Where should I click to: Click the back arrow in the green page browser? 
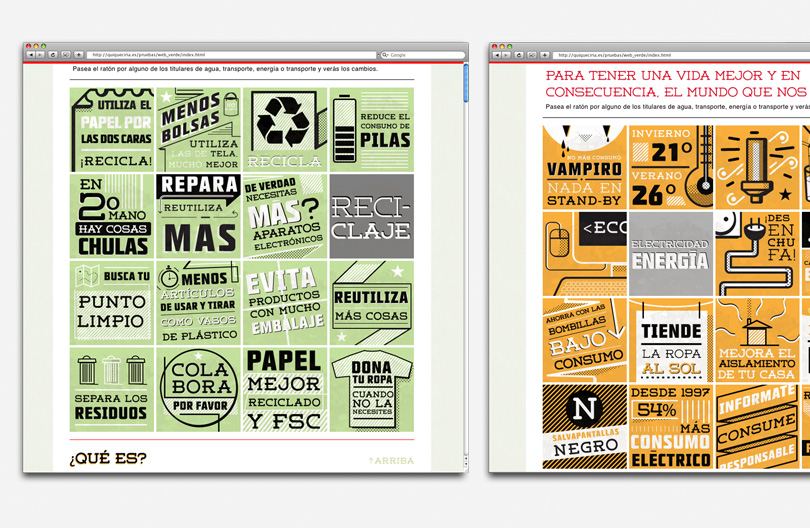coord(31,55)
